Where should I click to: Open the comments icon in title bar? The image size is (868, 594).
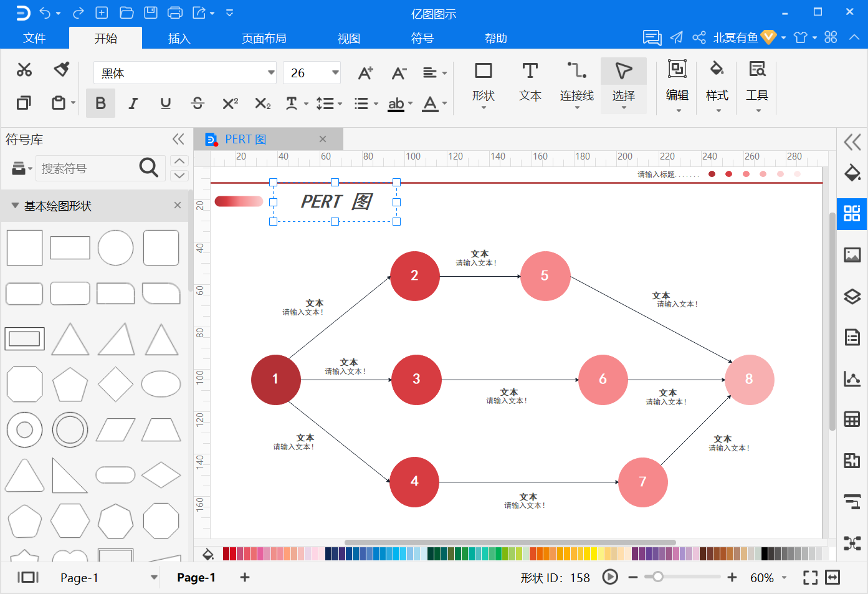652,37
